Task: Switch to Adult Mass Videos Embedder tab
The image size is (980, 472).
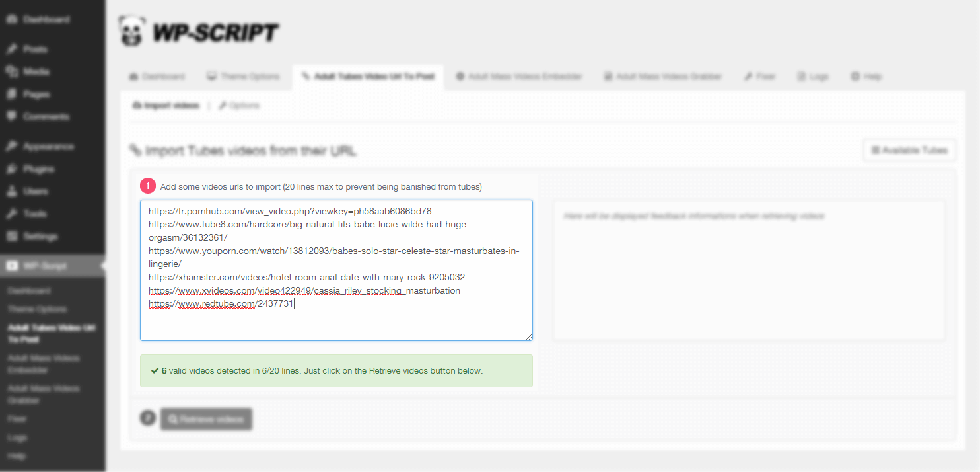Action: (x=519, y=77)
